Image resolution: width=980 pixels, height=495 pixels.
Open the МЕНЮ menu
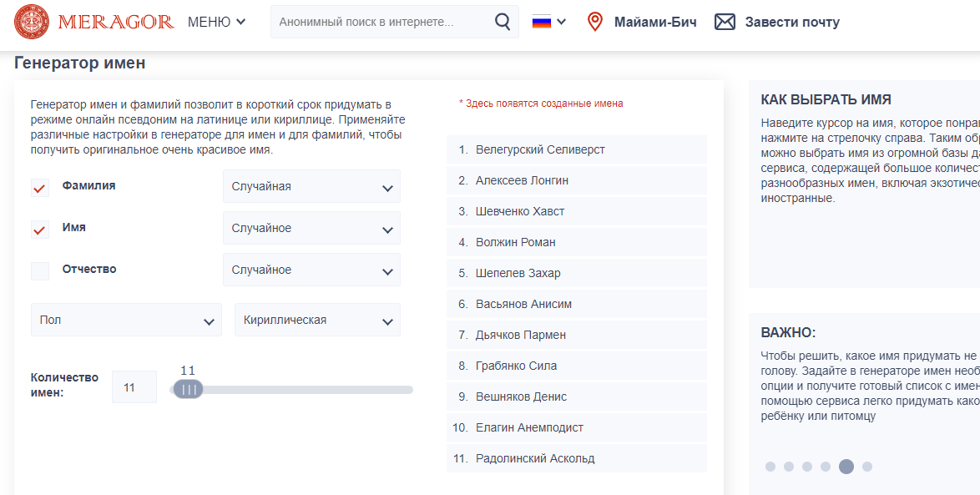point(216,22)
